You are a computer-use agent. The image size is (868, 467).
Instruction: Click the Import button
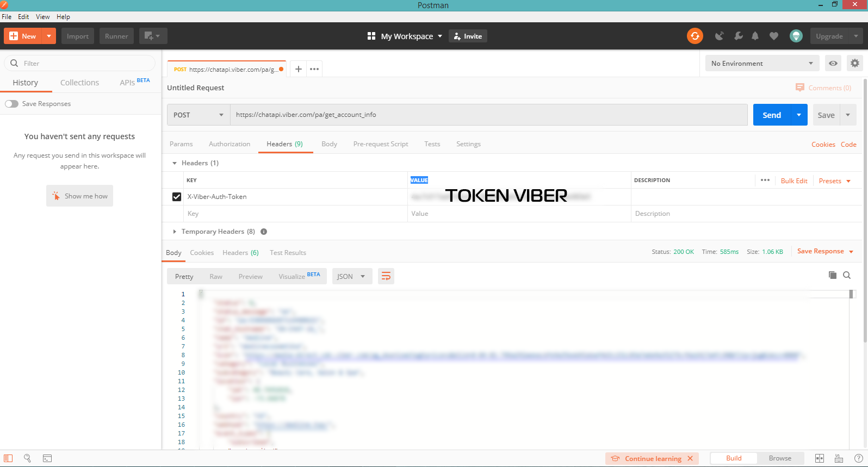pos(78,36)
